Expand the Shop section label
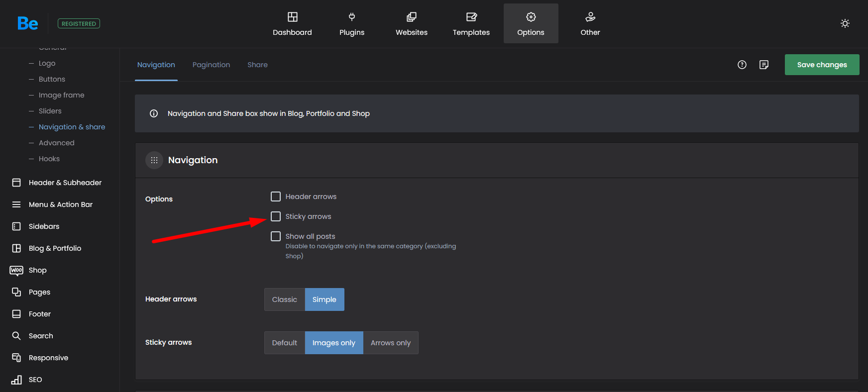 [x=38, y=270]
